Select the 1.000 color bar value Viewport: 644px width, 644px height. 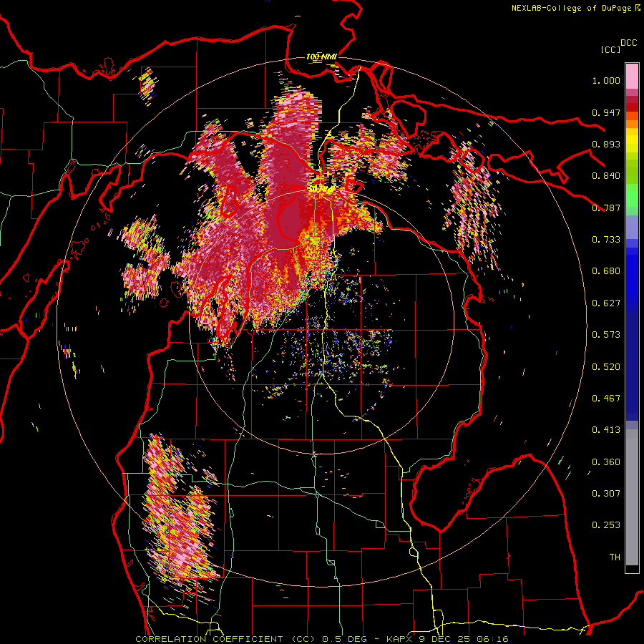(x=606, y=80)
